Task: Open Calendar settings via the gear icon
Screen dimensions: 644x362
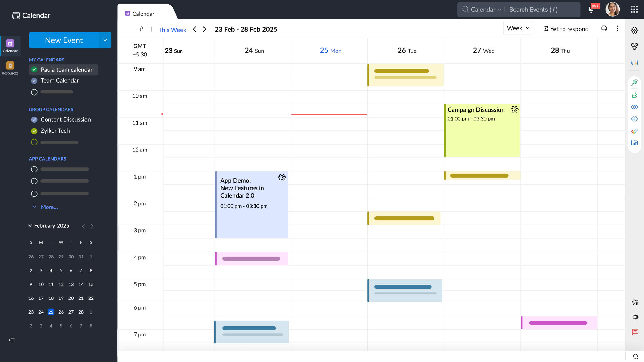Action: coord(635,30)
